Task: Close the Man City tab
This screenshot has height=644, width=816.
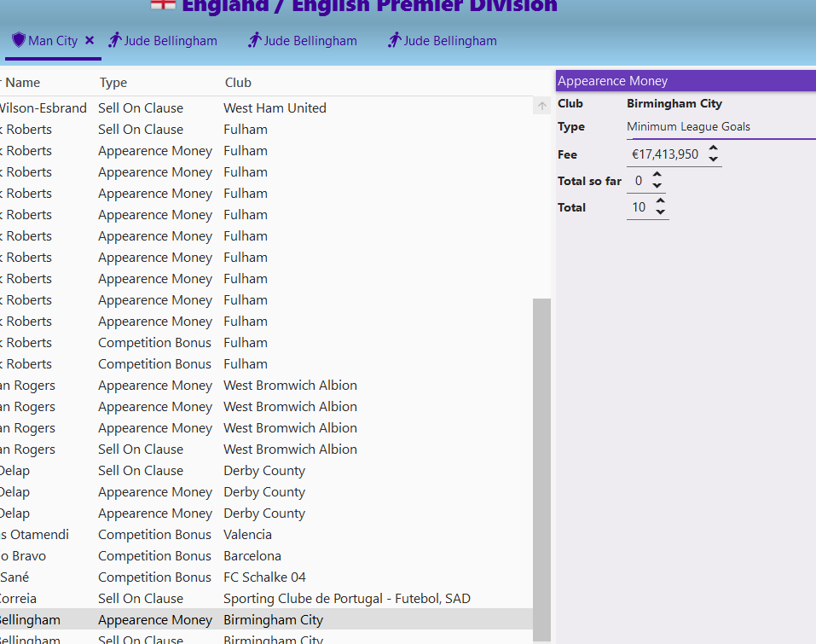Action: [90, 40]
